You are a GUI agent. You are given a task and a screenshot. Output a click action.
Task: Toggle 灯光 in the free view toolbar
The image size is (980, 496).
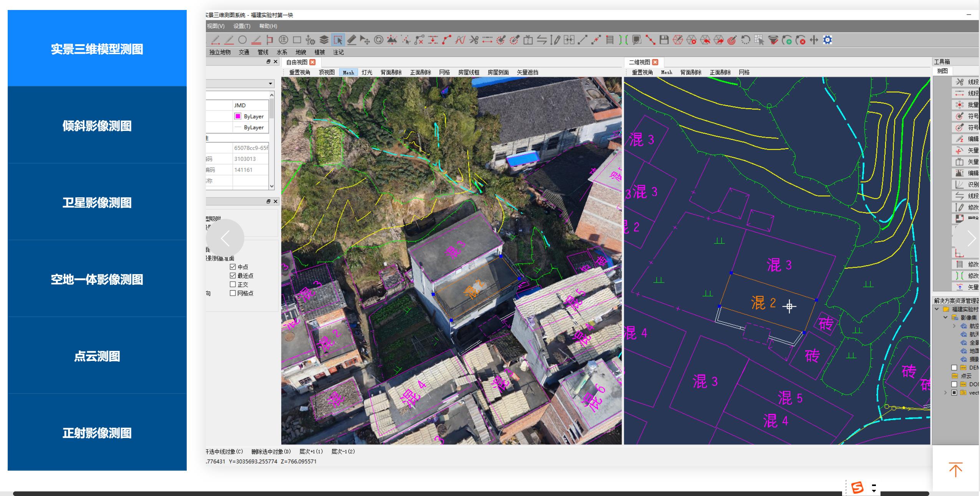(367, 73)
